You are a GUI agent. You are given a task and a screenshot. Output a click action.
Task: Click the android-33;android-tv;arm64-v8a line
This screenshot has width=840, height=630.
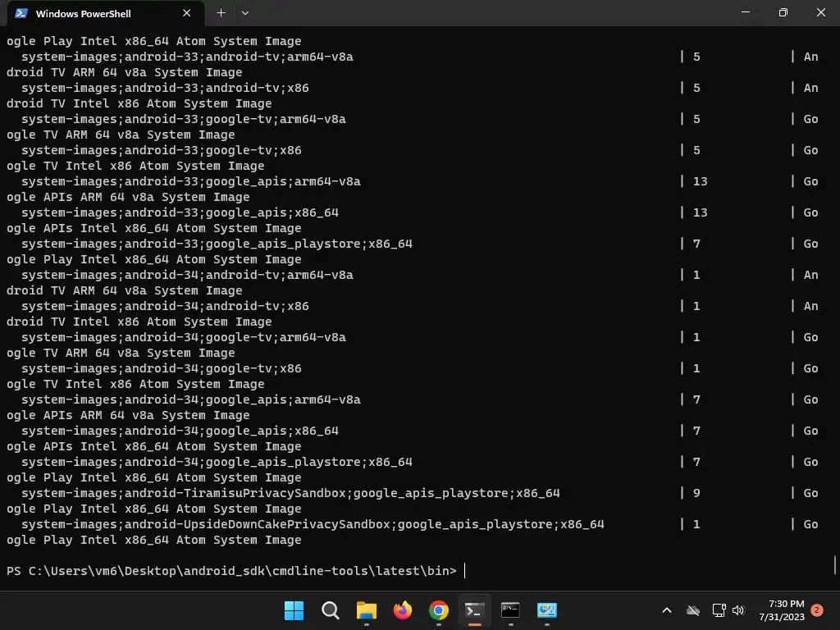tap(187, 57)
